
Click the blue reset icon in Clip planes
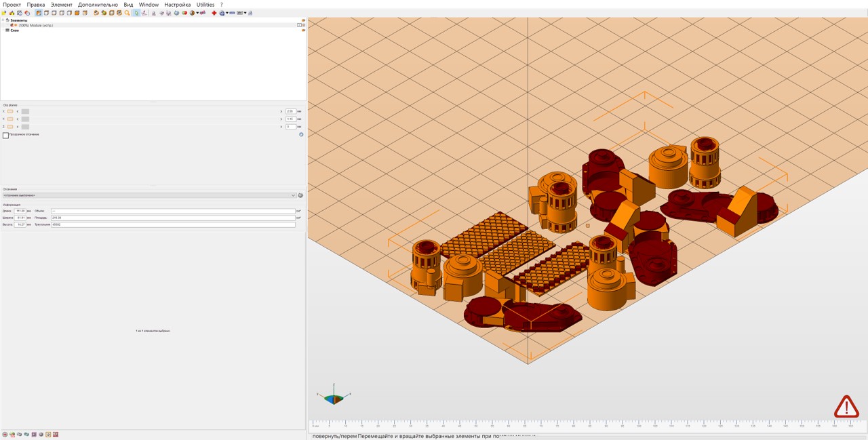click(301, 134)
